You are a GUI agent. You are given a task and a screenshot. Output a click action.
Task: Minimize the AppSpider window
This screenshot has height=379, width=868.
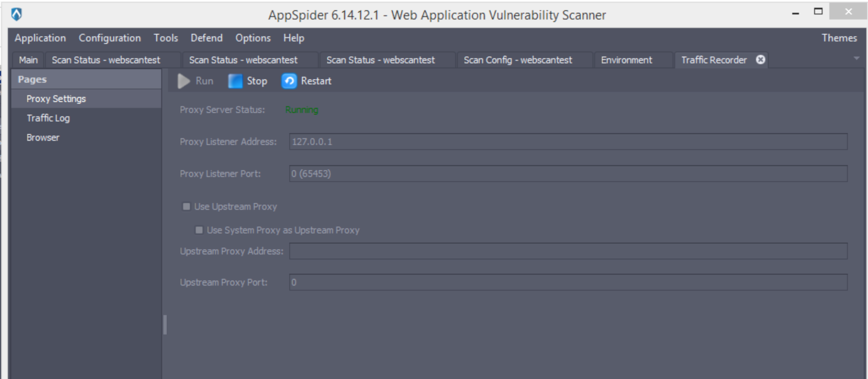795,13
